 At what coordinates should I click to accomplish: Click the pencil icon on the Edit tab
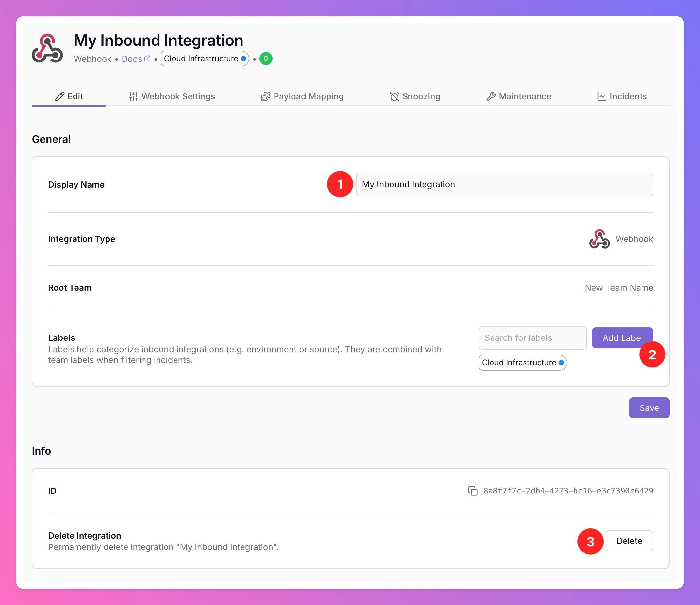pos(60,97)
